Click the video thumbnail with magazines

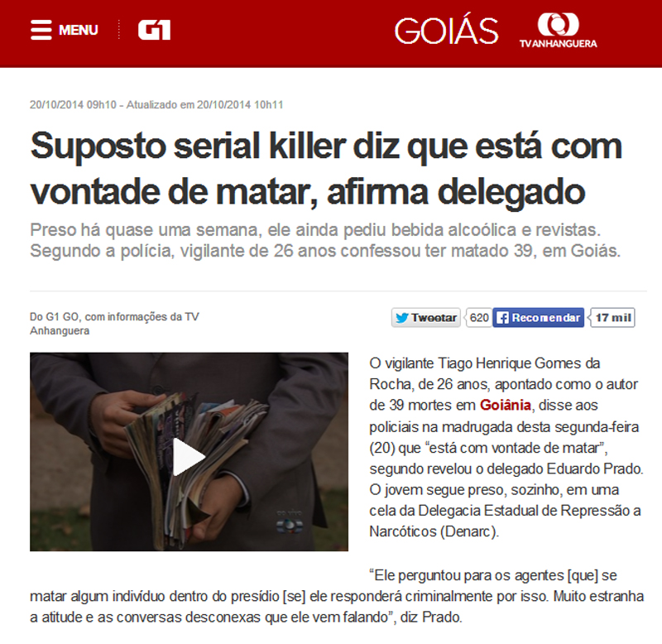(x=189, y=452)
